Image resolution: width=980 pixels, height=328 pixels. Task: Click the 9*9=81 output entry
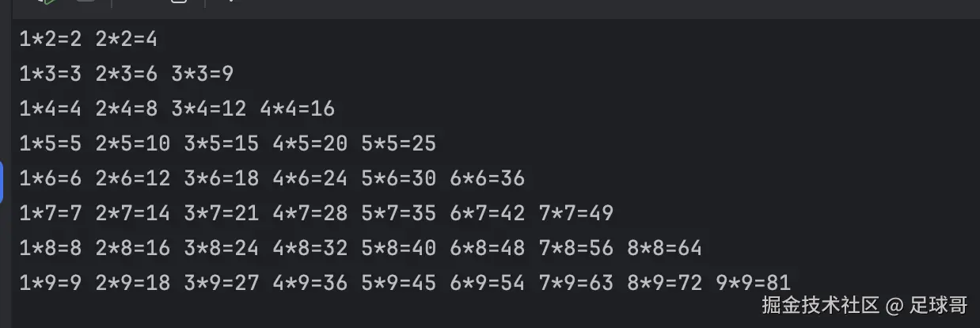click(753, 283)
